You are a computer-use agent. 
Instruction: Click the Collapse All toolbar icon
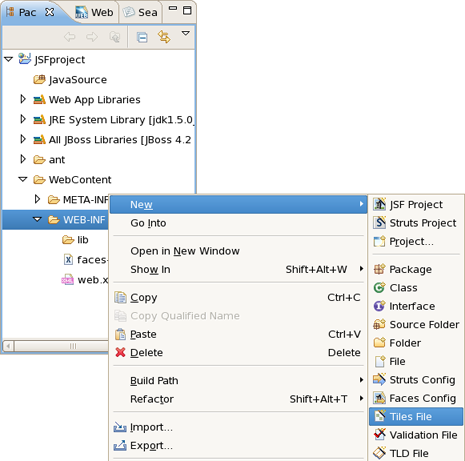coord(142,37)
